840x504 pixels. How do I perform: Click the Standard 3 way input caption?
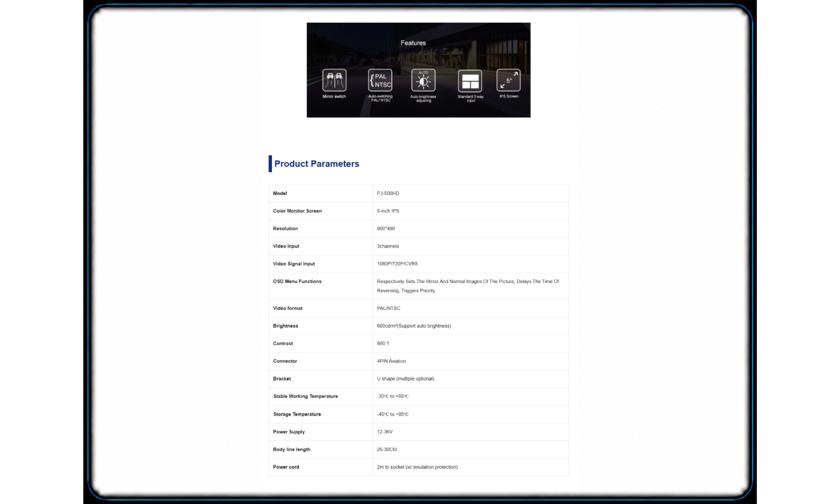coord(470,99)
